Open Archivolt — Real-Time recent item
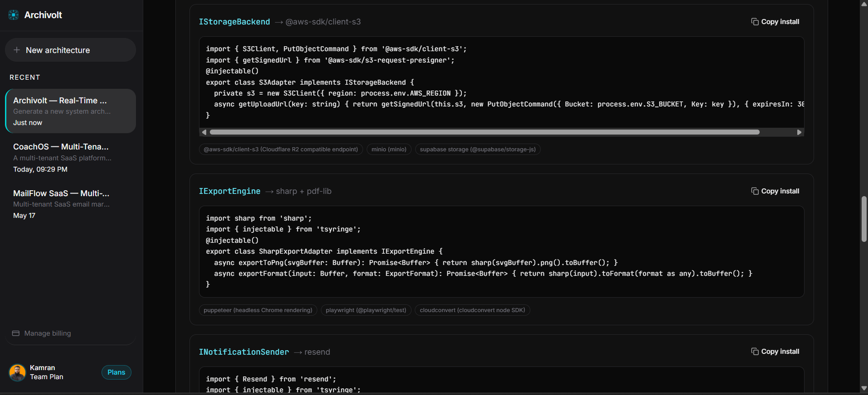Viewport: 868px width, 395px height. pyautogui.click(x=70, y=111)
